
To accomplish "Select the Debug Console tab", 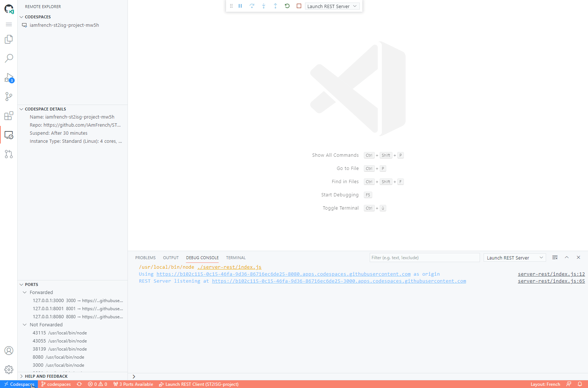I will point(202,258).
